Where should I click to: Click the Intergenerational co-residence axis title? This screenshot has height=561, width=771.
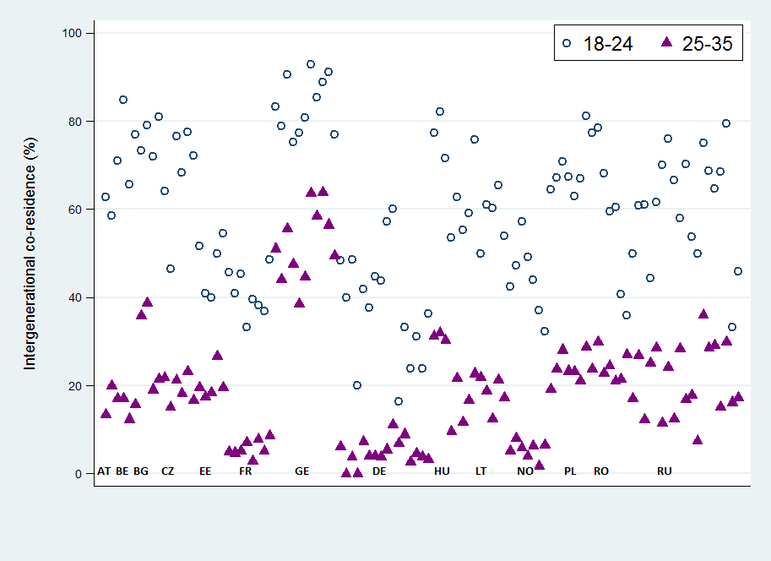[x=30, y=254]
